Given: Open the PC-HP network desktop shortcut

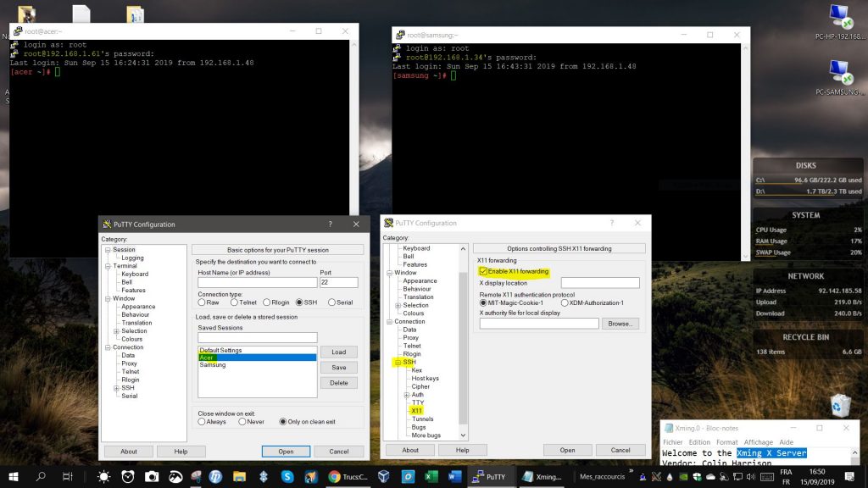Looking at the screenshot, I should pos(840,22).
